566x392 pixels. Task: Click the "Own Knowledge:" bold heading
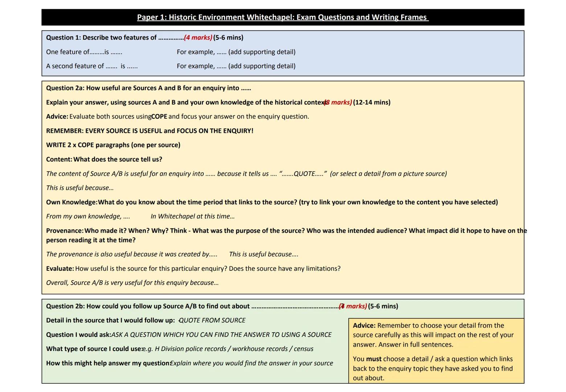(x=71, y=202)
